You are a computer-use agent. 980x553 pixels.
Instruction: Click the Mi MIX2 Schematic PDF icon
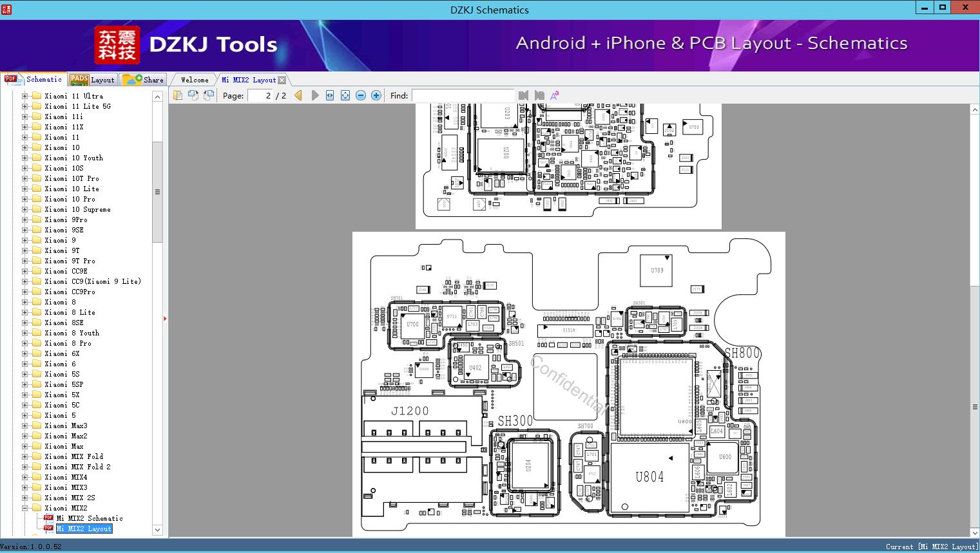[x=48, y=518]
